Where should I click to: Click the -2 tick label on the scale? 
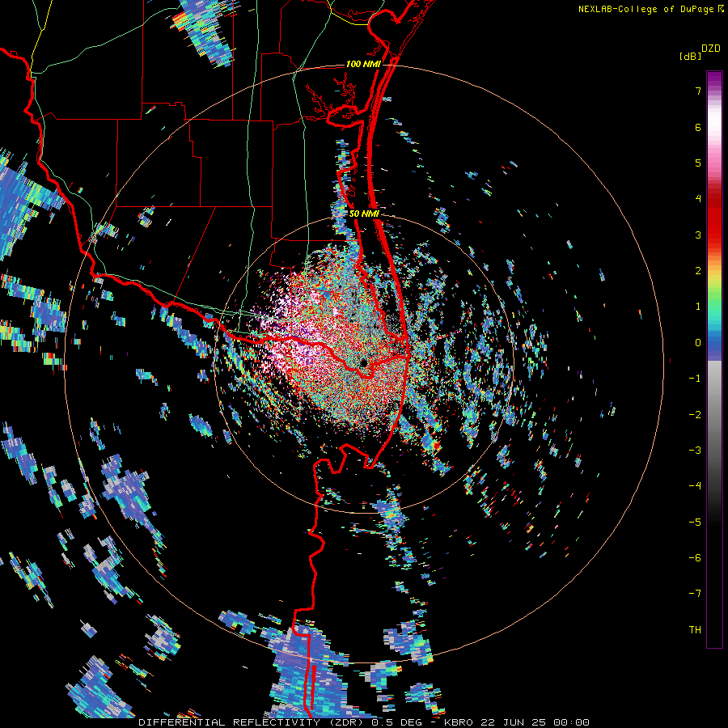tap(695, 415)
